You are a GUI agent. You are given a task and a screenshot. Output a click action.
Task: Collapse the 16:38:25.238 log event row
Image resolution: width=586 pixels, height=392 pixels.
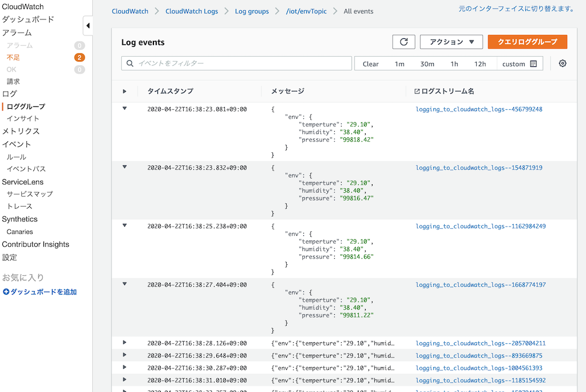(x=124, y=225)
